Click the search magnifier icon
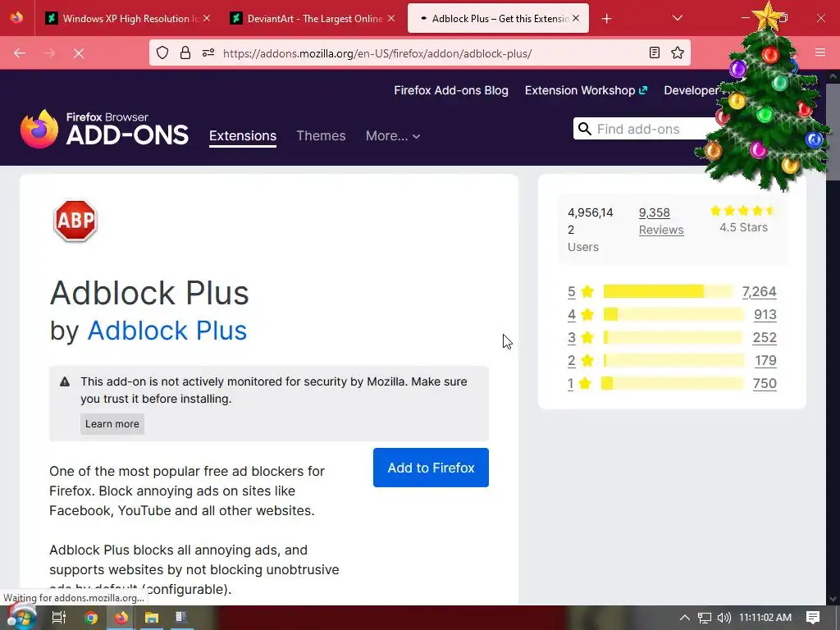Image resolution: width=840 pixels, height=630 pixels. click(x=584, y=129)
